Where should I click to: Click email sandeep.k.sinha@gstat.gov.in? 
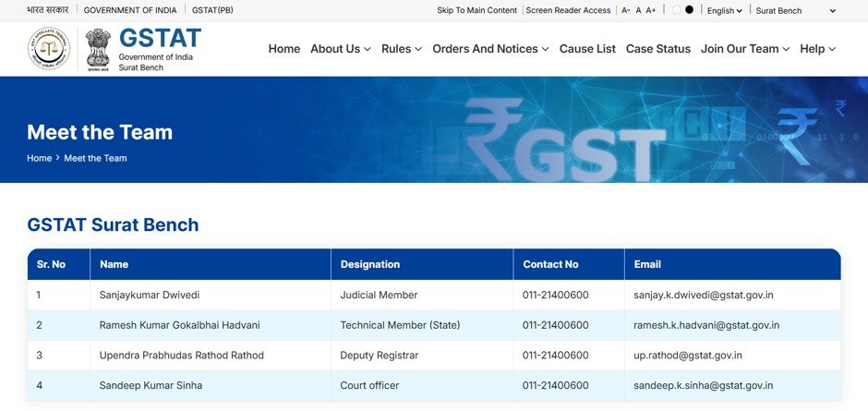[x=703, y=385]
